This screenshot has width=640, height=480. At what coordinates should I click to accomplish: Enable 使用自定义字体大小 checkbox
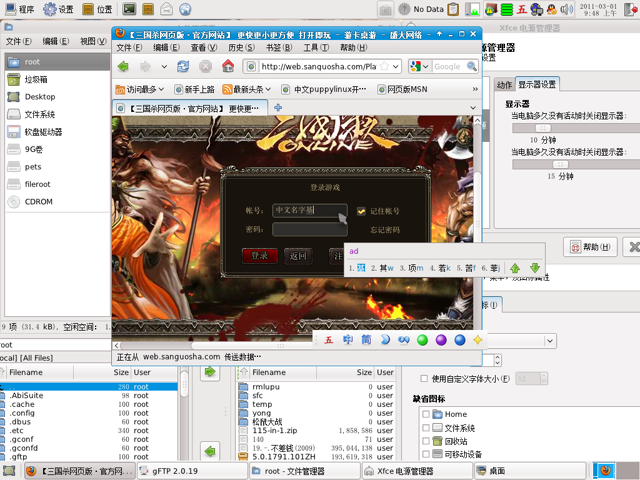point(424,379)
